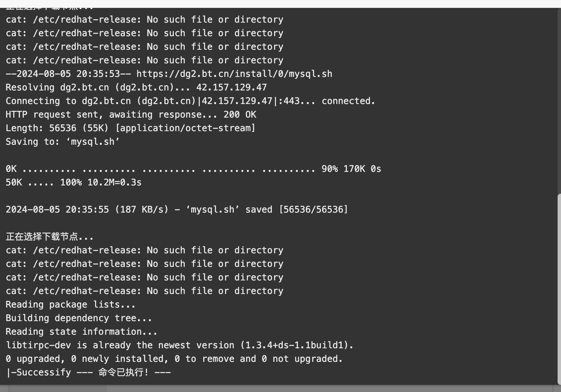Screen dimensions: 561x392
Task: Click the fully visible '正在选择下载节点...' line
Action: tap(49, 237)
